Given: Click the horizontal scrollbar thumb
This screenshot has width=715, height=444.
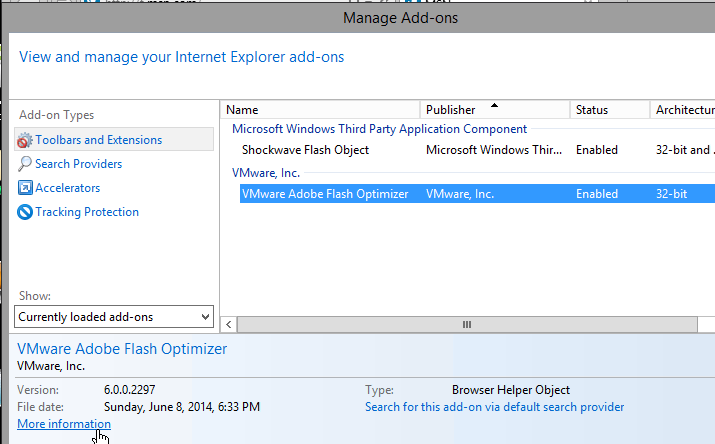Looking at the screenshot, I should [x=467, y=325].
